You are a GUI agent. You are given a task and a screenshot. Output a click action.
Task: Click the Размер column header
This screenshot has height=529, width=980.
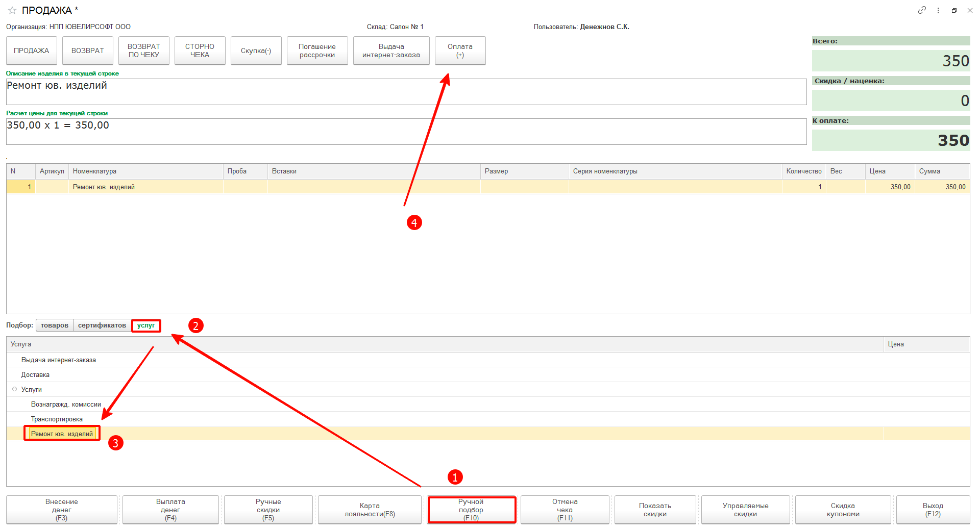(x=525, y=171)
